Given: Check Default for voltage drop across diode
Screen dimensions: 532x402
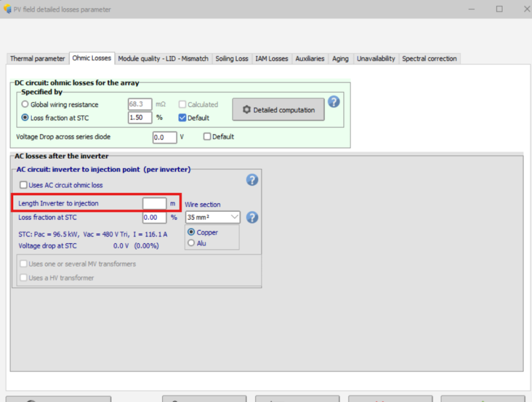Looking at the screenshot, I should pos(207,137).
